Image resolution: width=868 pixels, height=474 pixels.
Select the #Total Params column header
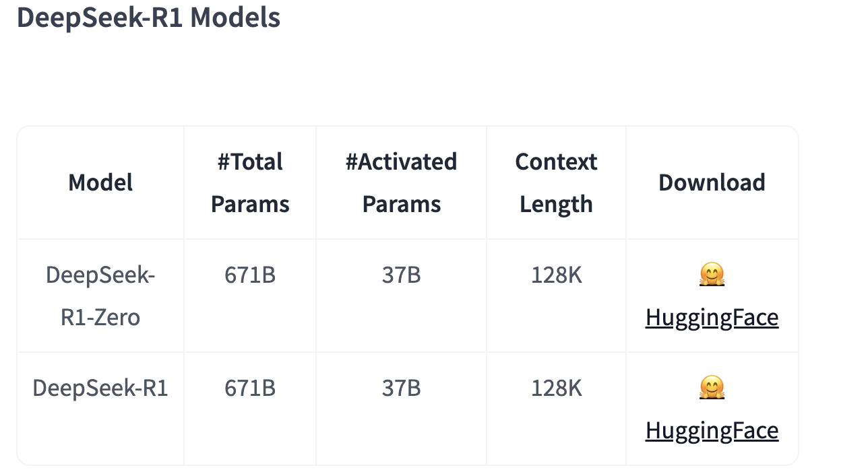point(250,182)
